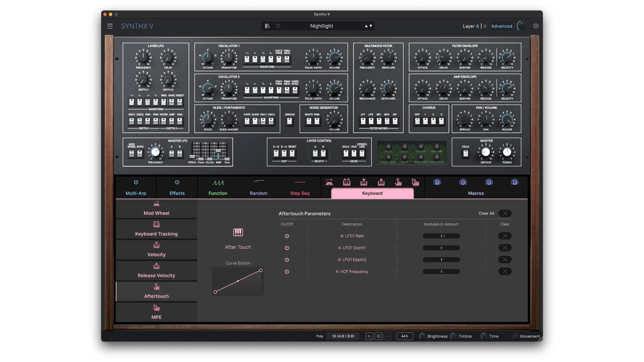
Task: Open the preset library browser icon
Action: tap(267, 26)
